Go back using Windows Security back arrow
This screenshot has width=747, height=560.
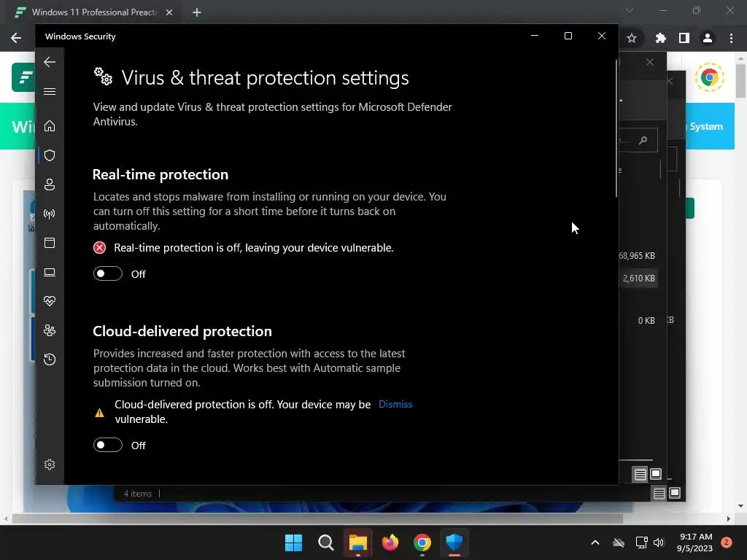50,62
